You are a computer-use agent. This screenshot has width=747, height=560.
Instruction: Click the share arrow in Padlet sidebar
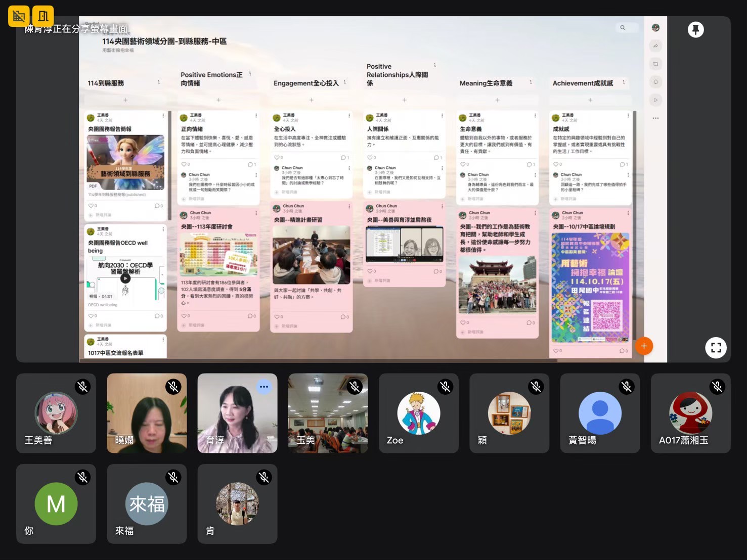pyautogui.click(x=655, y=46)
